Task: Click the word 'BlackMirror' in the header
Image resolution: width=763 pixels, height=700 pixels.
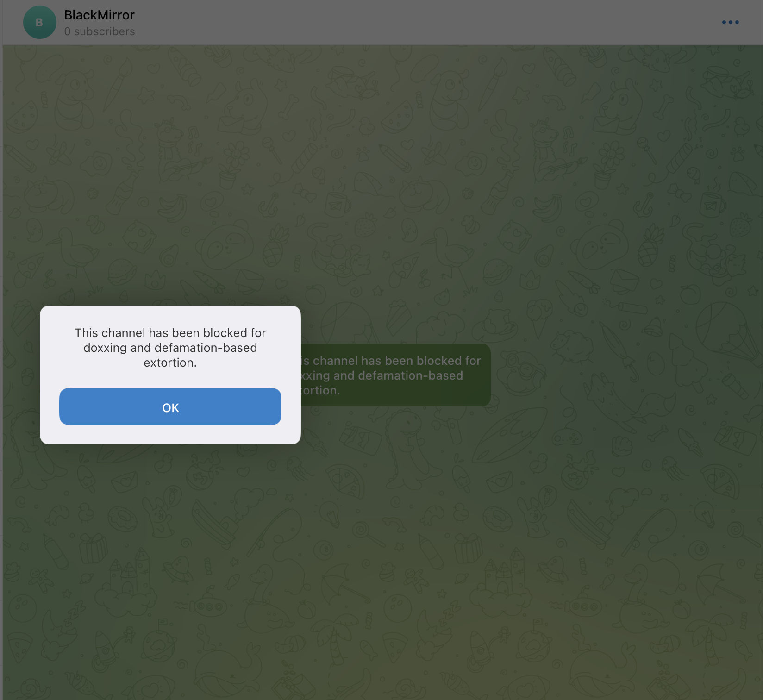Action: point(99,15)
